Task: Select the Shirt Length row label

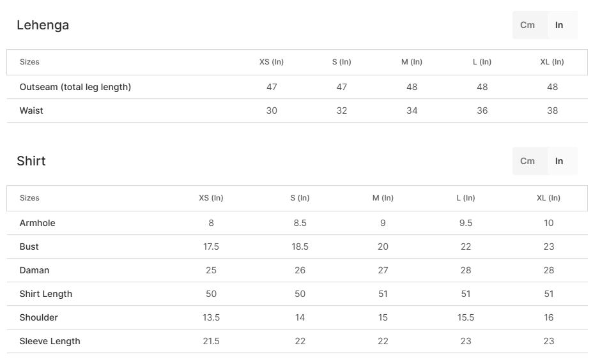Action: [x=46, y=294]
